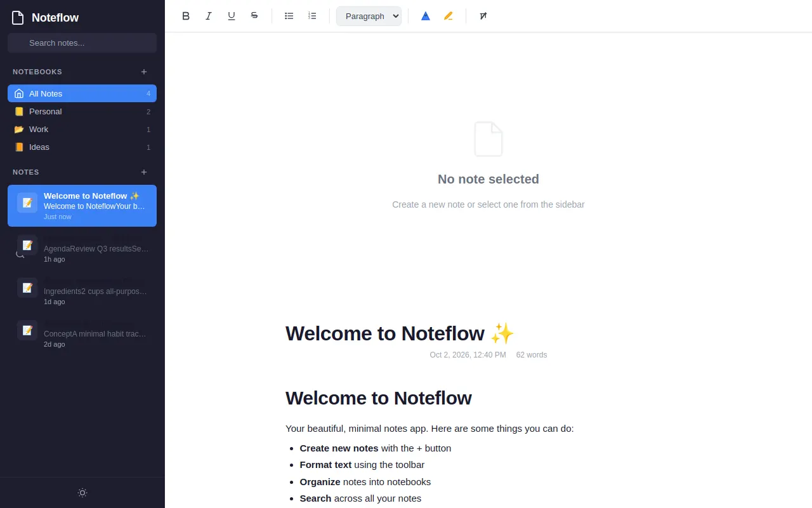Choose the orange highlight color tool
The image size is (812, 508).
pos(449,16)
